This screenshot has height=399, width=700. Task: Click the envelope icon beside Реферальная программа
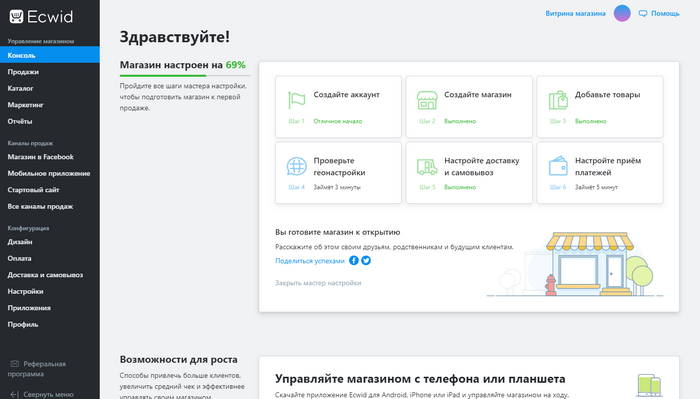pyautogui.click(x=15, y=364)
